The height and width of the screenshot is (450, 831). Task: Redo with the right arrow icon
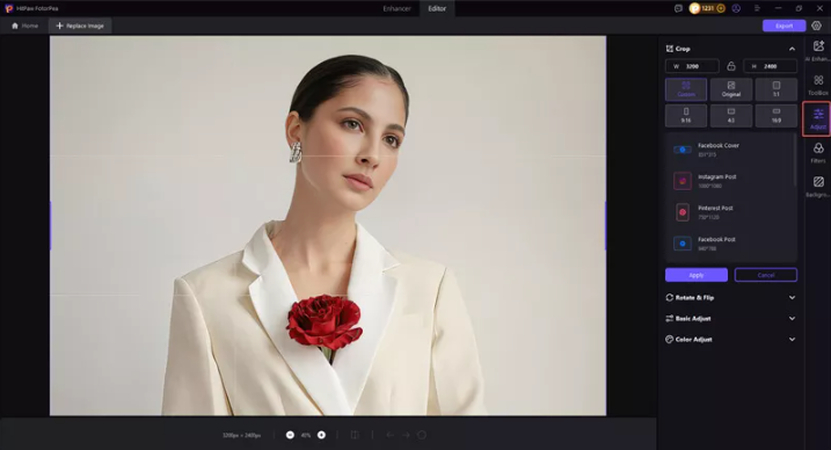405,435
